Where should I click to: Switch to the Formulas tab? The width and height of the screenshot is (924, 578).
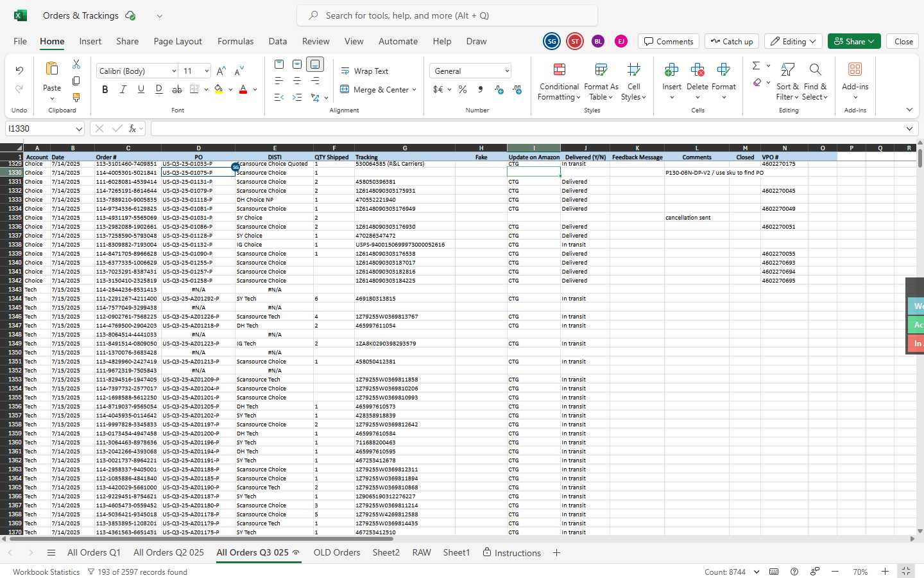[235, 41]
